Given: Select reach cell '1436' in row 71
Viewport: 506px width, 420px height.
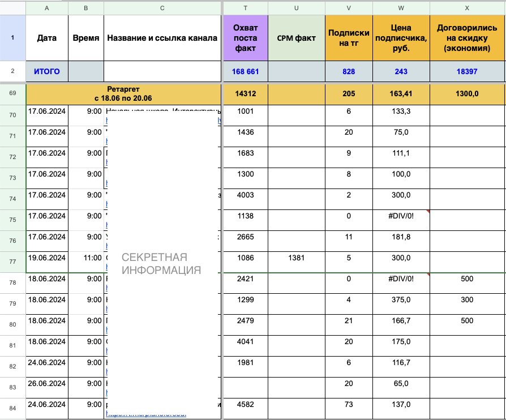Looking at the screenshot, I should click(x=246, y=136).
